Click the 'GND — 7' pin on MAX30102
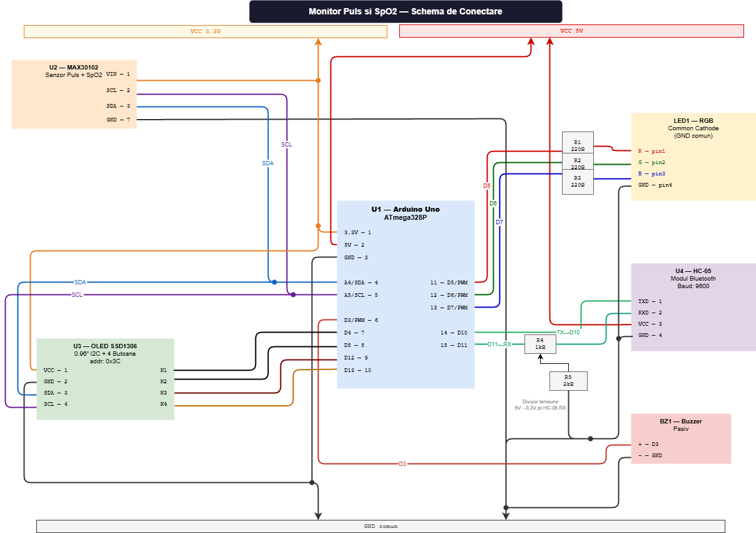756x533 pixels. click(x=118, y=119)
